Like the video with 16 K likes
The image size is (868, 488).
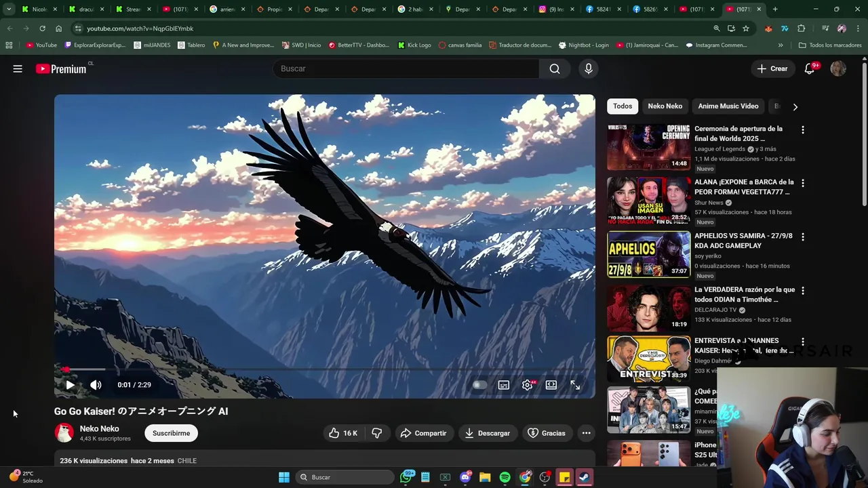coord(343,433)
